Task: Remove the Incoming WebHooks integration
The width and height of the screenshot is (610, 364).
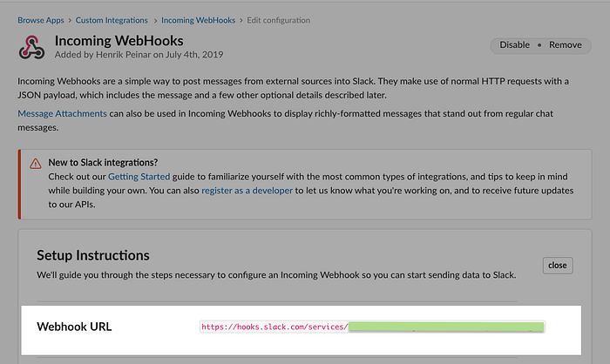Action: pos(566,45)
